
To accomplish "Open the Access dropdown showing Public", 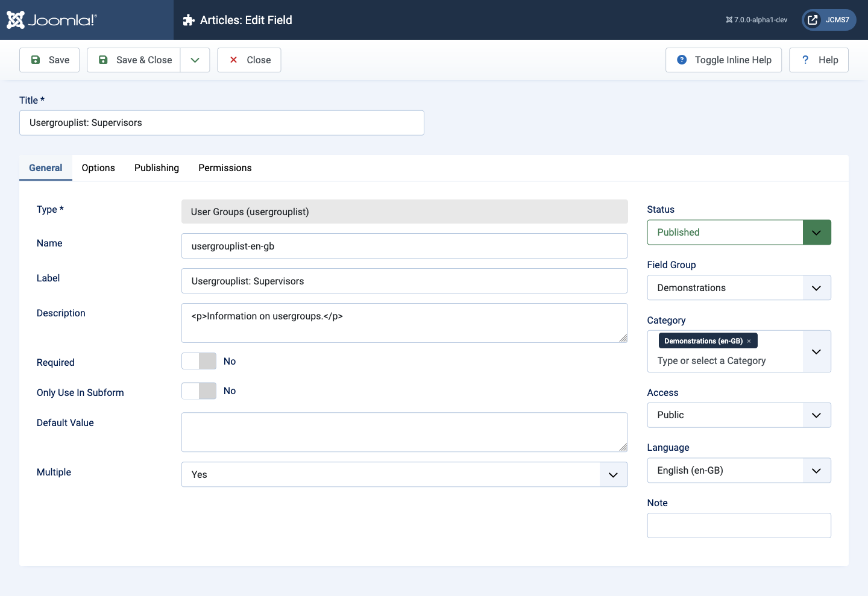I will [x=739, y=415].
